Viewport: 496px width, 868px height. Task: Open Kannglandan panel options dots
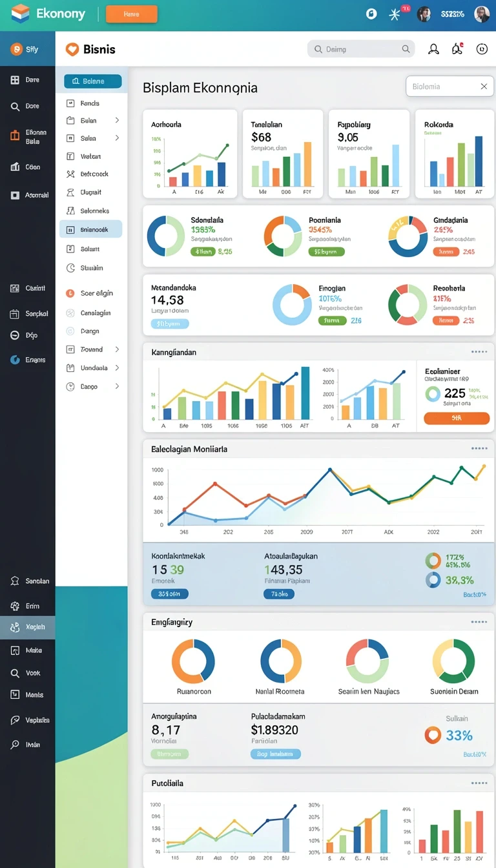tap(479, 352)
